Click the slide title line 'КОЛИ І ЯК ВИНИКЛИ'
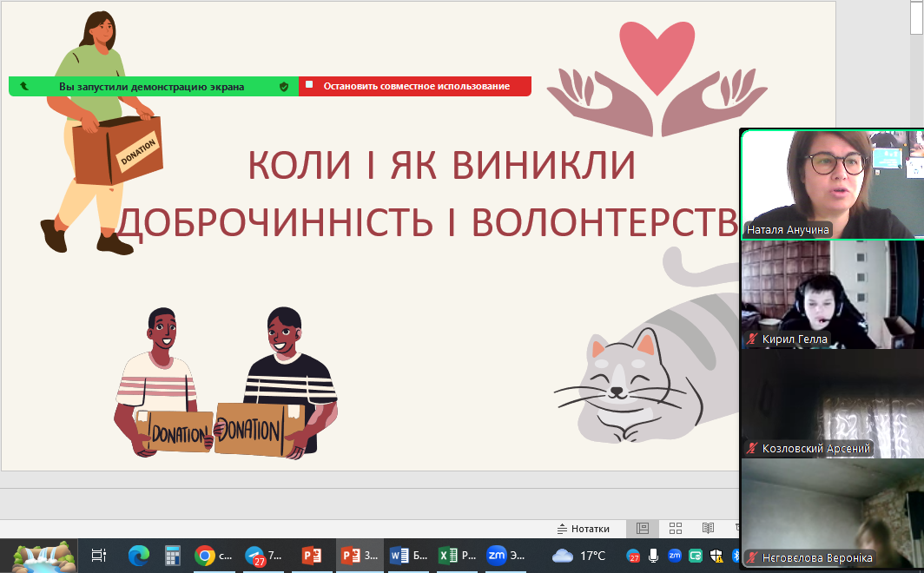 pos(441,166)
